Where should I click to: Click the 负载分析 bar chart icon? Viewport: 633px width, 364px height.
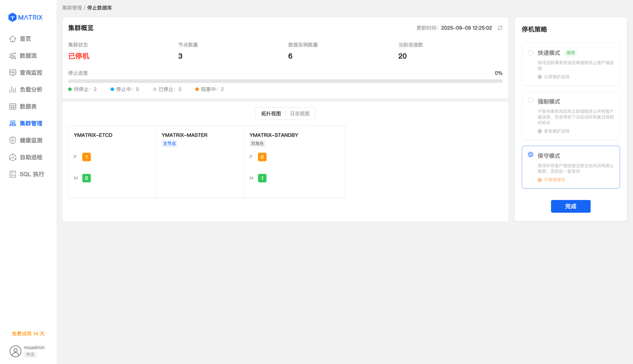[13, 89]
